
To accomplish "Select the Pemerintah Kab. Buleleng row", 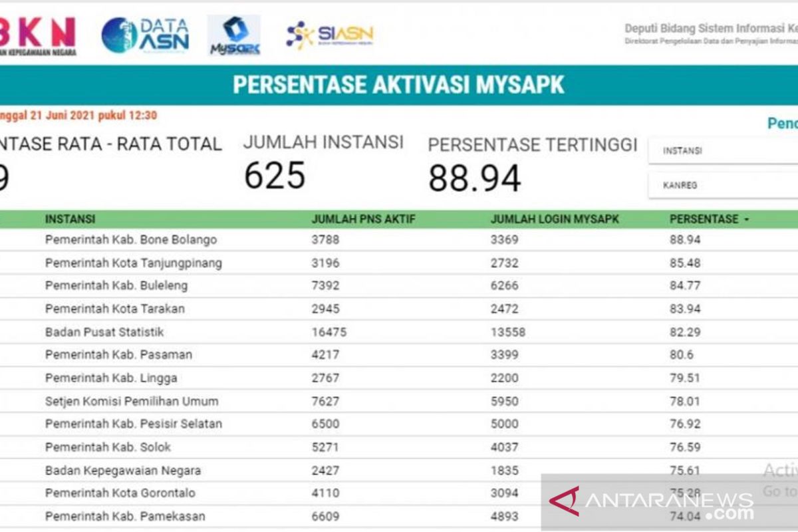I will [399, 285].
